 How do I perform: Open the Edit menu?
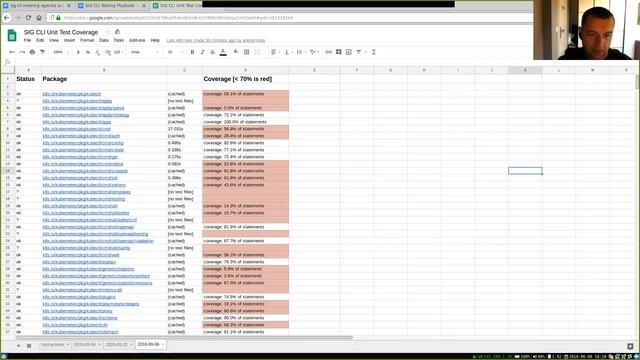tap(40, 40)
